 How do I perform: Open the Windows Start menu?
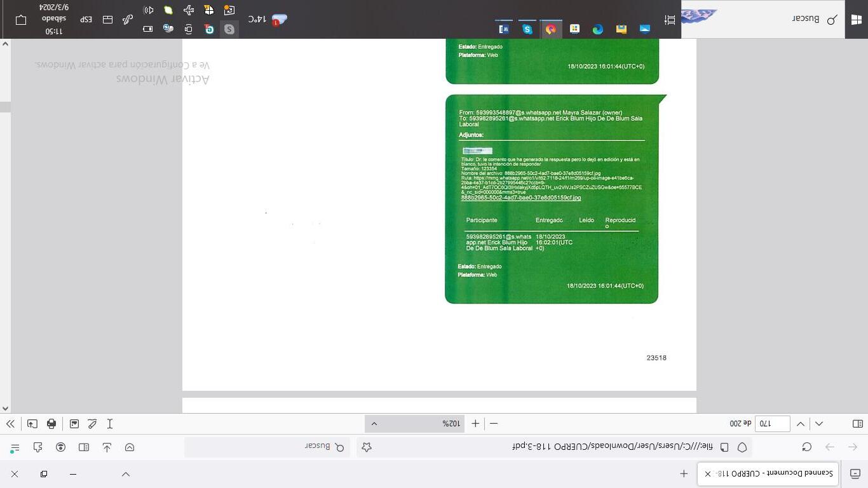[856, 19]
